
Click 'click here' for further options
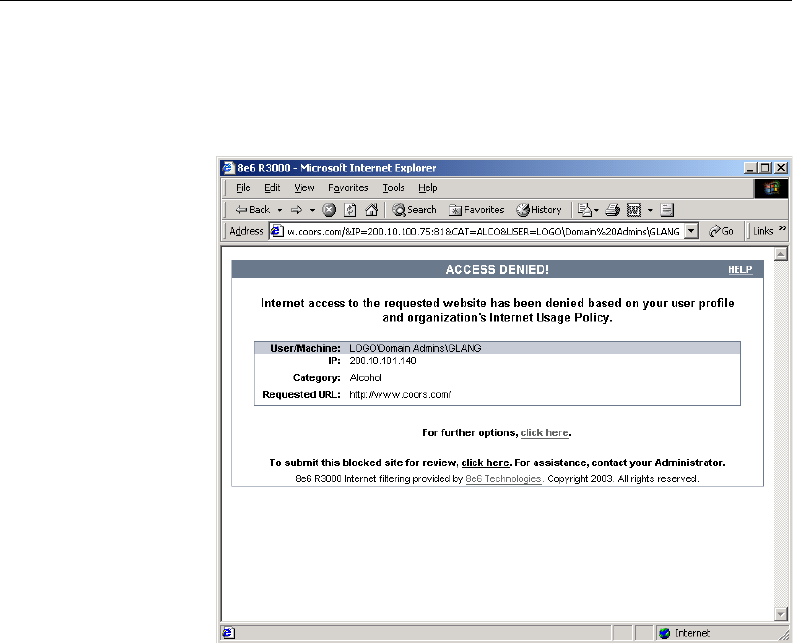tap(545, 433)
